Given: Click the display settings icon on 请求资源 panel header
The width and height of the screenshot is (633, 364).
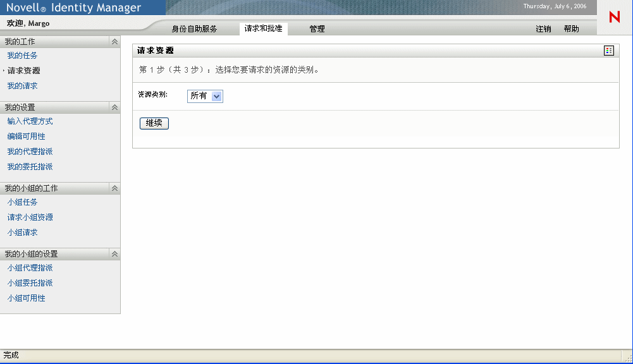Looking at the screenshot, I should coord(608,49).
